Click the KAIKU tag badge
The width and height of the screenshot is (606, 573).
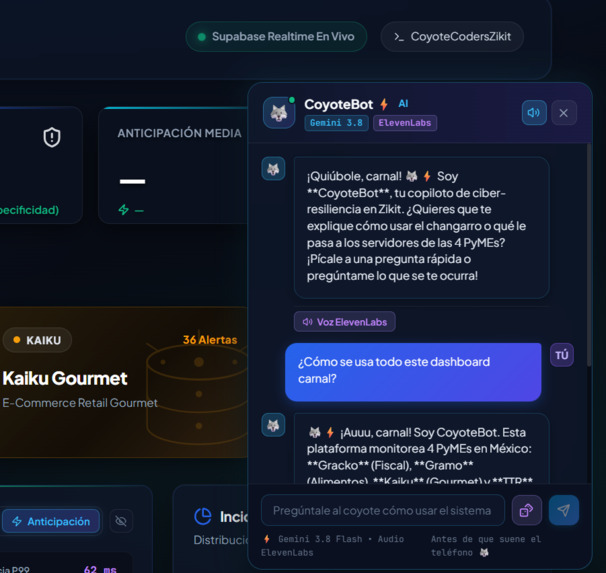[x=37, y=340]
